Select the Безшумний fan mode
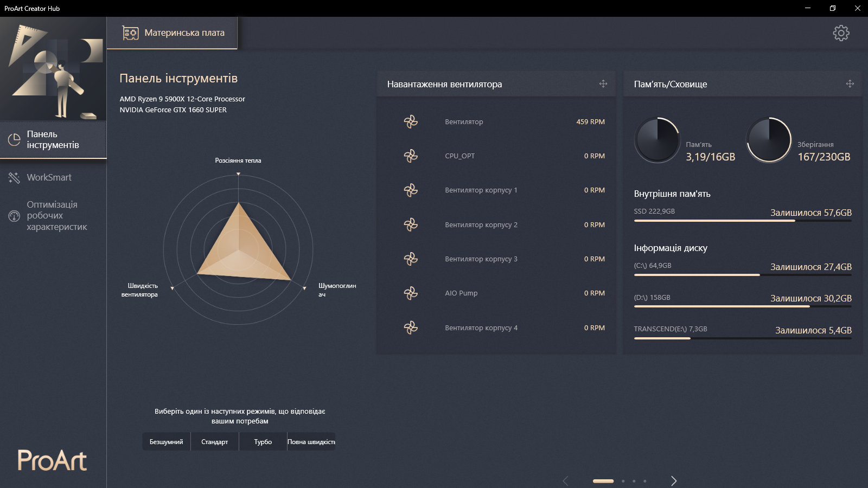Image resolution: width=868 pixels, height=488 pixels. (167, 442)
